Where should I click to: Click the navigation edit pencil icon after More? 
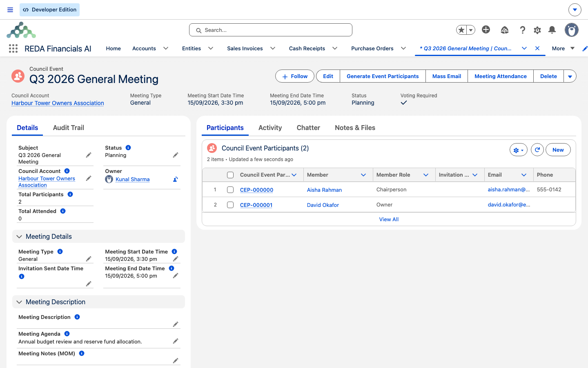(585, 49)
